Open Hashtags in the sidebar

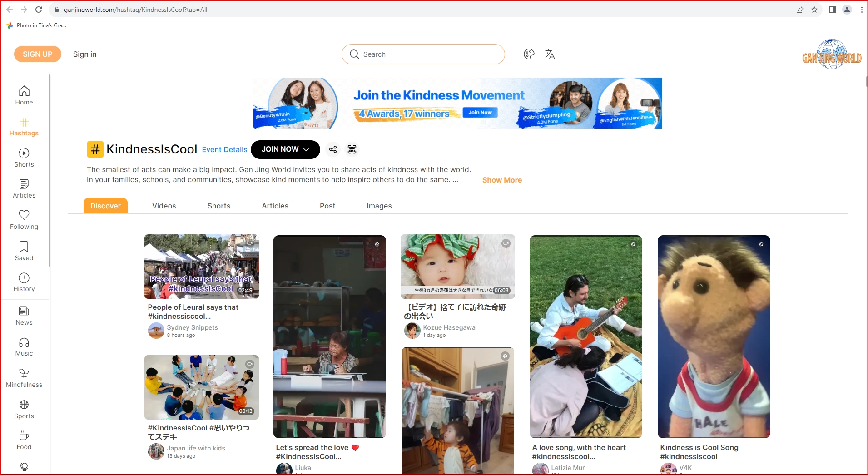coord(24,127)
